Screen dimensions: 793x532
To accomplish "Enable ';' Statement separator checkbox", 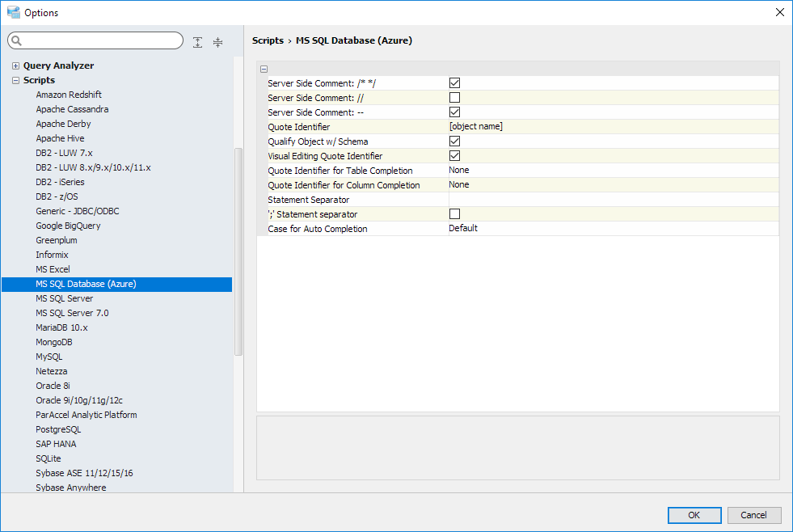I will click(x=454, y=214).
